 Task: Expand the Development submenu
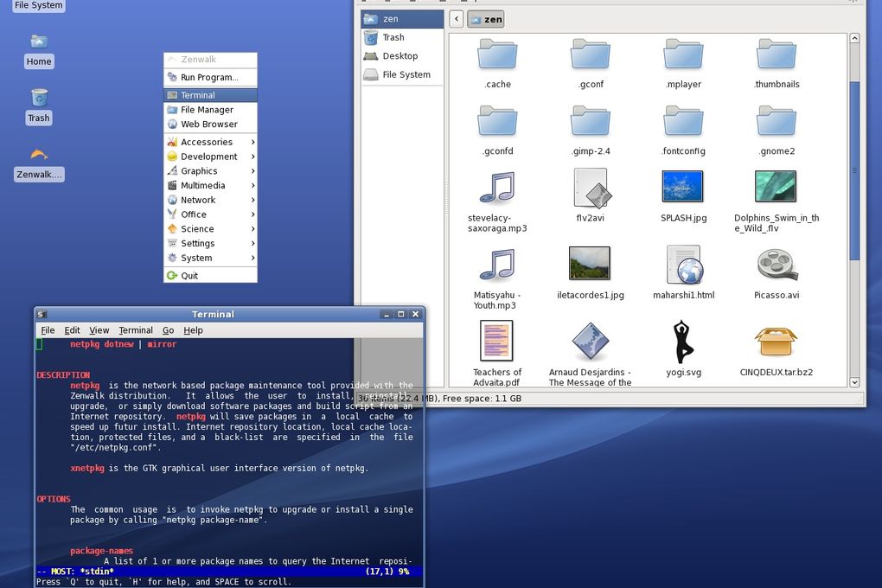(211, 157)
